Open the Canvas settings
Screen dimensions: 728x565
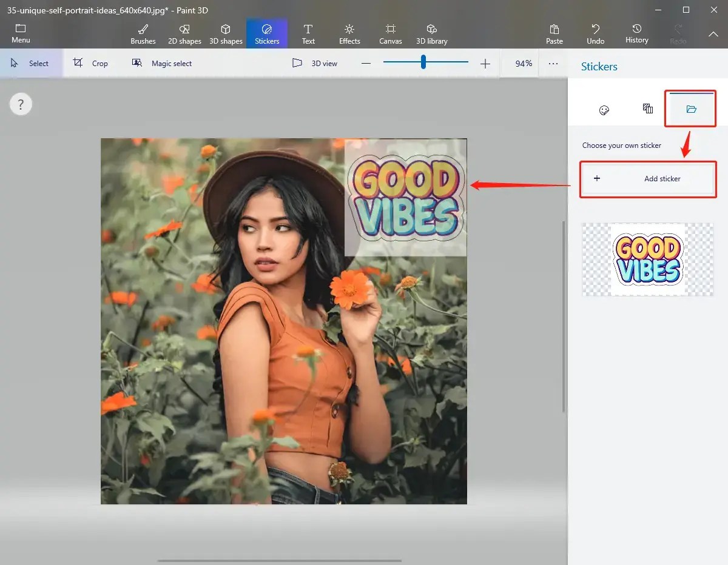(390, 33)
